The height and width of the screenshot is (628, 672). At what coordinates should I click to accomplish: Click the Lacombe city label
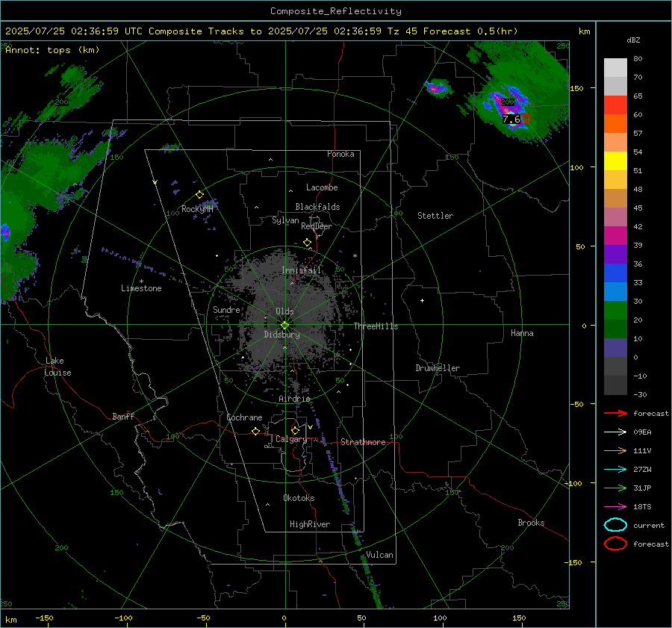tap(322, 187)
